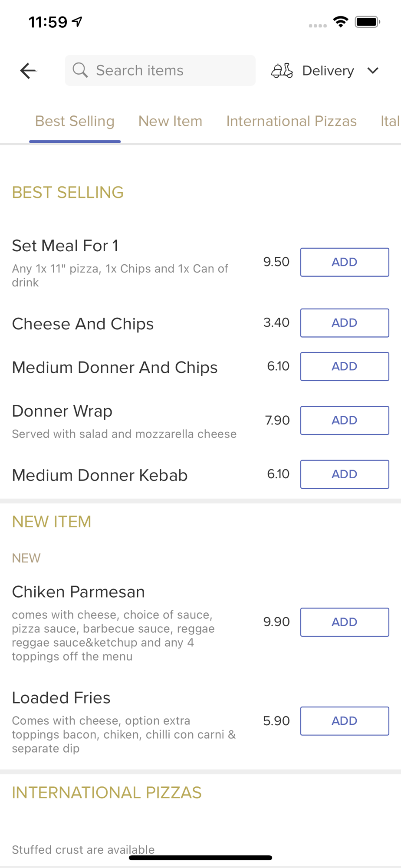Viewport: 401px width, 868px height.
Task: Tap the home indicator bar
Action: coord(200,858)
